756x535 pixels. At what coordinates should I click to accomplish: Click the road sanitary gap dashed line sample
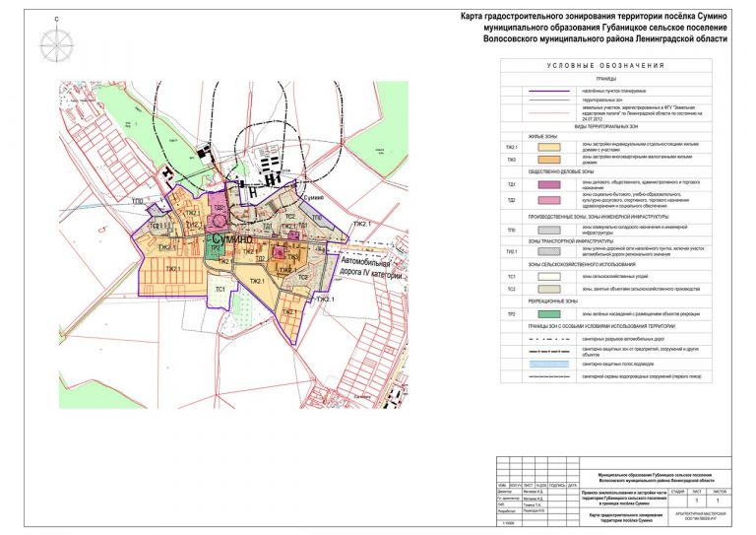(549, 339)
